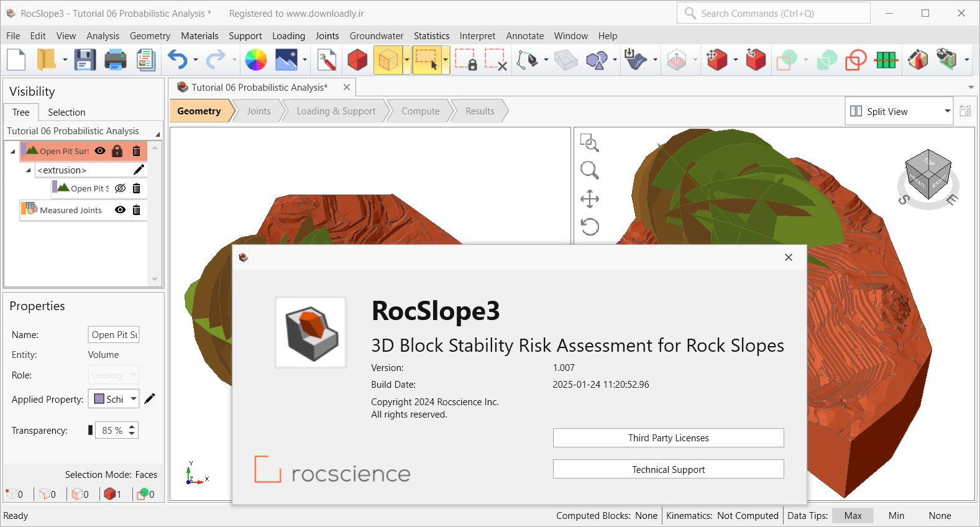Click the Name field showing Open Pit Su
Viewport: 980px width, 527px height.
click(x=114, y=335)
